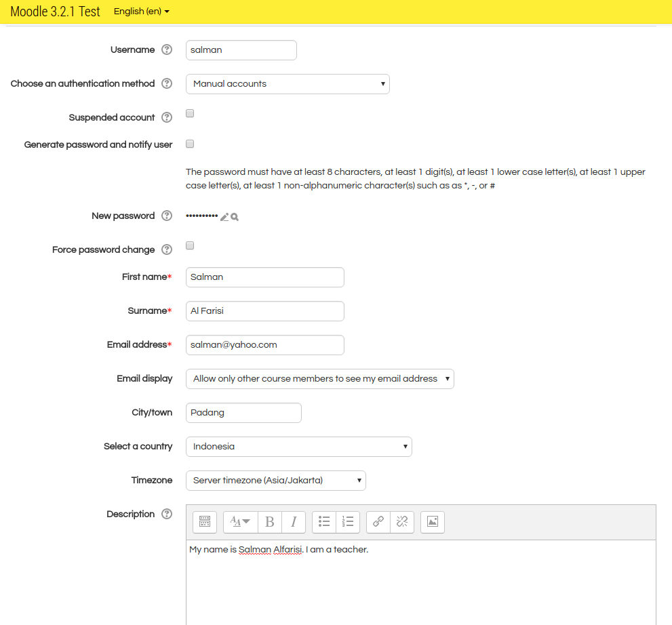Click the unlink icon in the editor

(x=402, y=522)
